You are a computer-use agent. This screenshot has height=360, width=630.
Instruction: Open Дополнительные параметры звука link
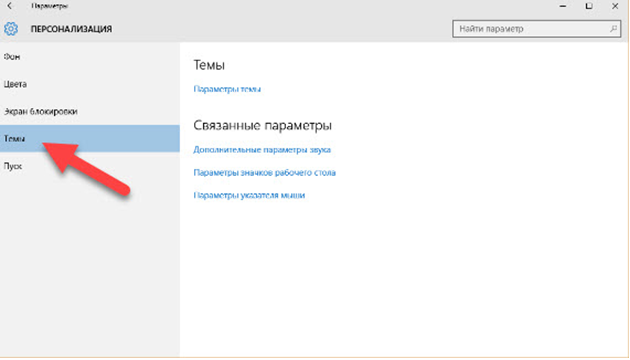262,149
